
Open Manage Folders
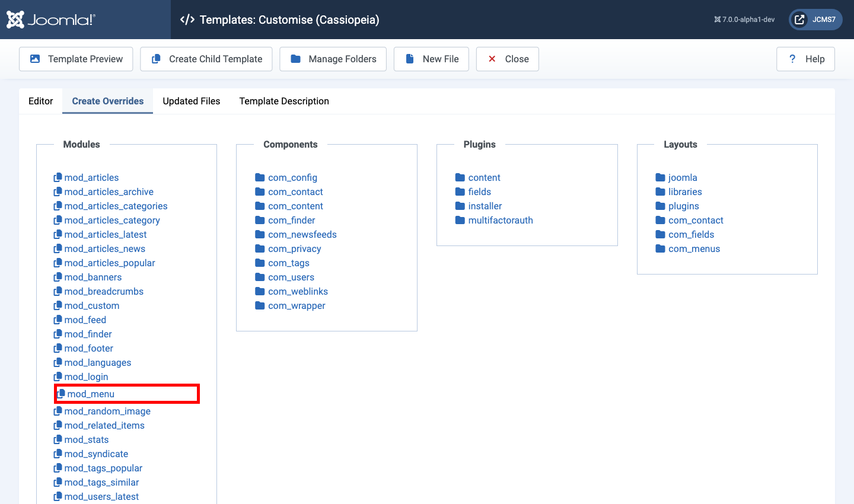(333, 59)
